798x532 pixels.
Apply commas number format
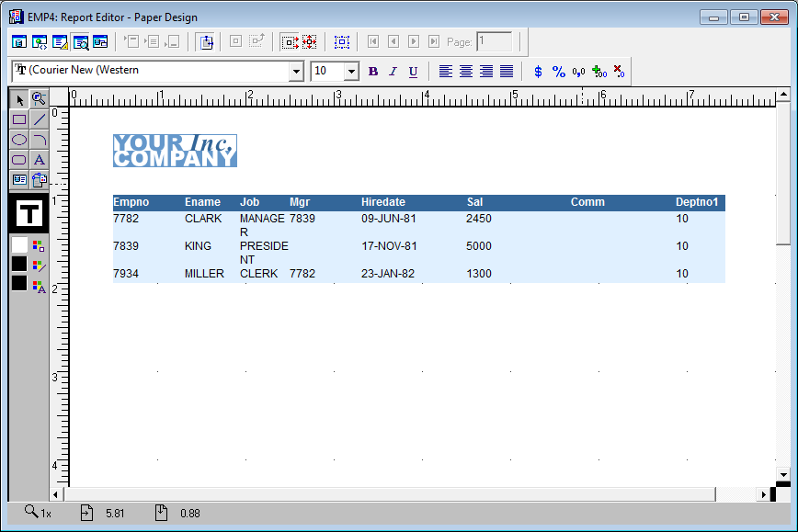coord(578,72)
